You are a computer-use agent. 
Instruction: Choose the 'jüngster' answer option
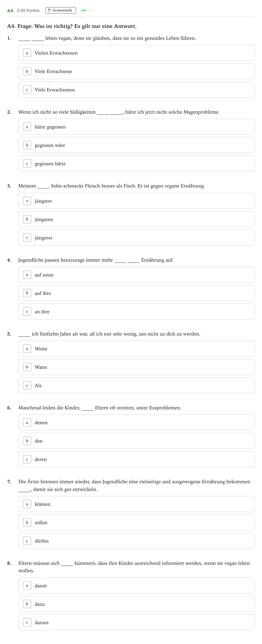click(136, 201)
